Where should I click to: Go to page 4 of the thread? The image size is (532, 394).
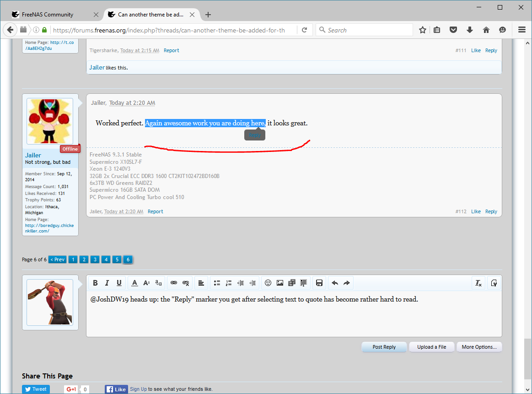click(x=106, y=259)
